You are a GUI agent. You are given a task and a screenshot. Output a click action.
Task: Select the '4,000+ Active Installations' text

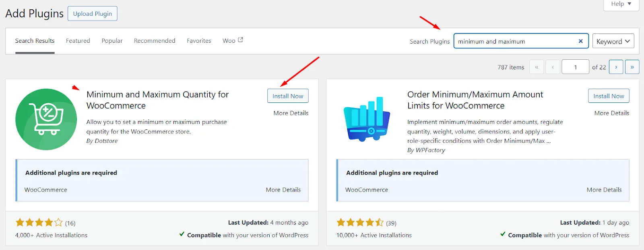point(51,235)
